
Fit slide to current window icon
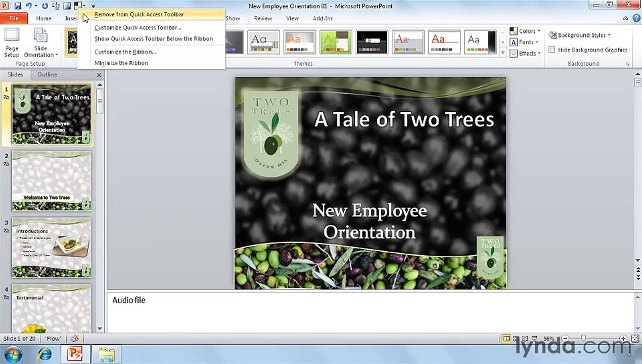[635, 339]
